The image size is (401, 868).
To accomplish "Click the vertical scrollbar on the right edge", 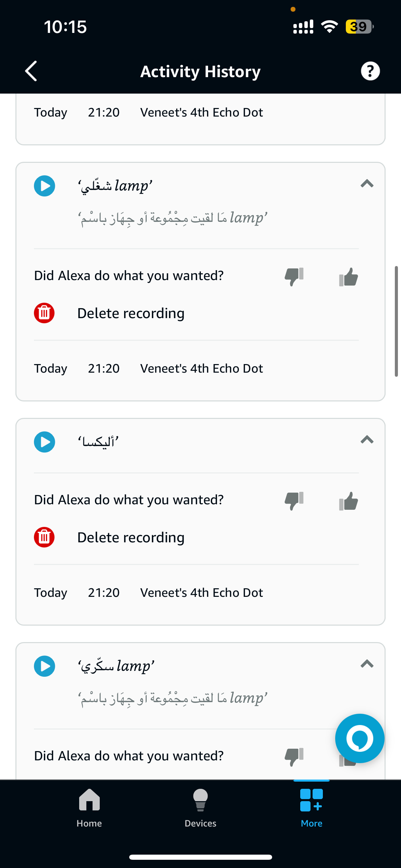I will [396, 321].
